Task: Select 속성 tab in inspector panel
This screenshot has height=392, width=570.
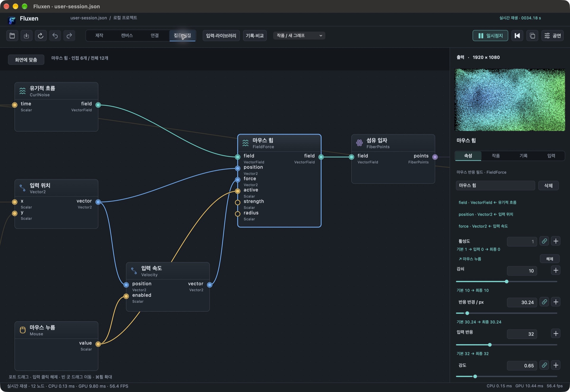Action: 468,156
